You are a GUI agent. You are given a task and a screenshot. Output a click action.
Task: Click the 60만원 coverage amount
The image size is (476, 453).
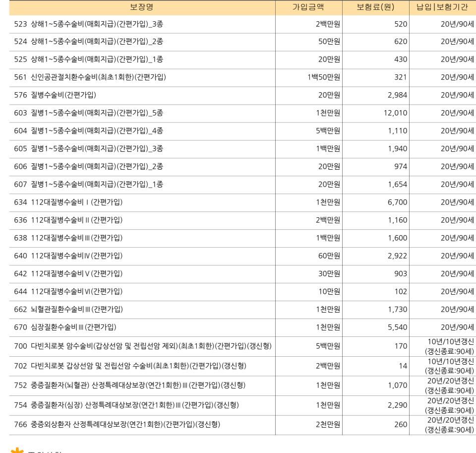click(329, 256)
